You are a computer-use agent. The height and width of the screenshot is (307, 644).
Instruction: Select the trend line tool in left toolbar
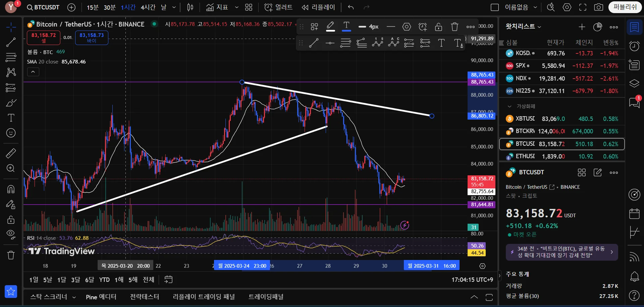click(11, 42)
